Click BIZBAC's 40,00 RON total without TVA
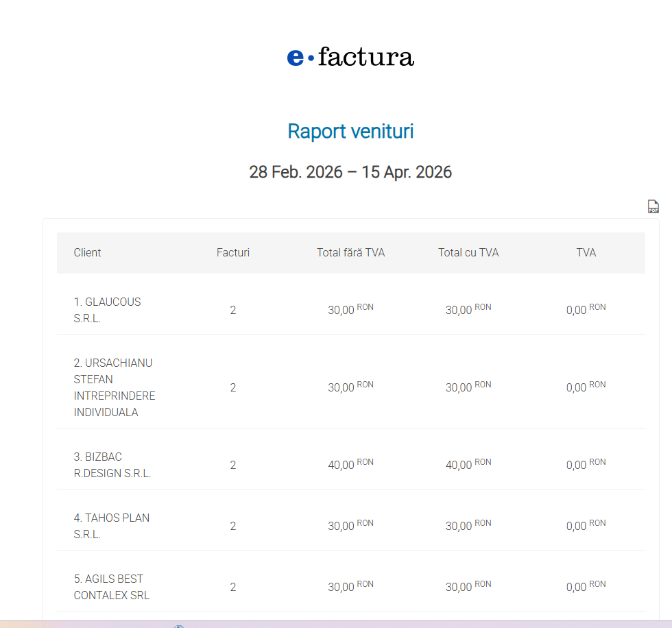This screenshot has height=628, width=672. 350,465
